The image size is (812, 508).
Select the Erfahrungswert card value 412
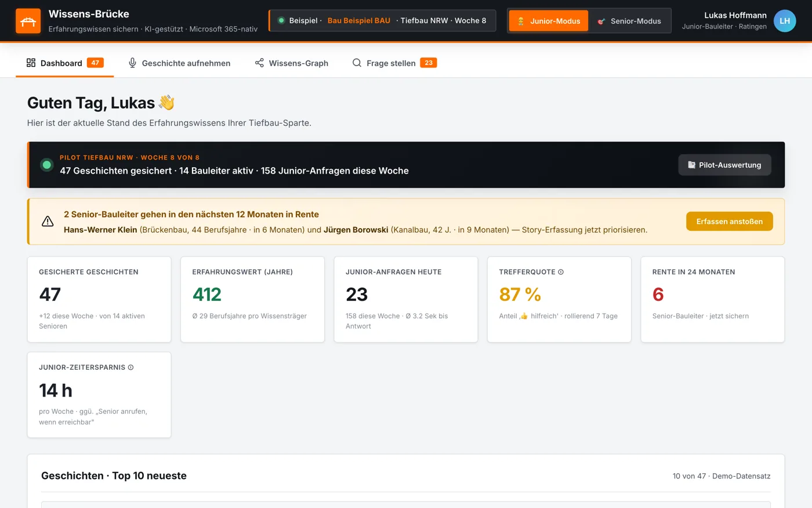207,294
